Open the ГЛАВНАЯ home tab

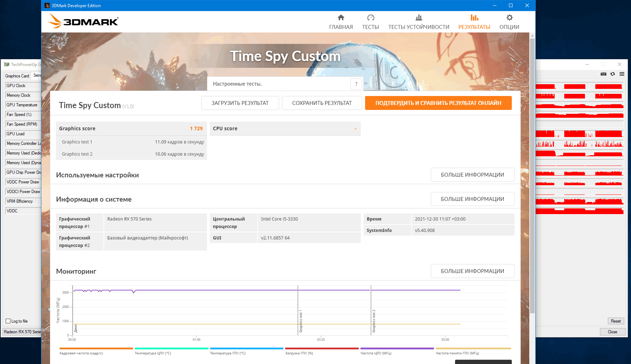pyautogui.click(x=341, y=22)
